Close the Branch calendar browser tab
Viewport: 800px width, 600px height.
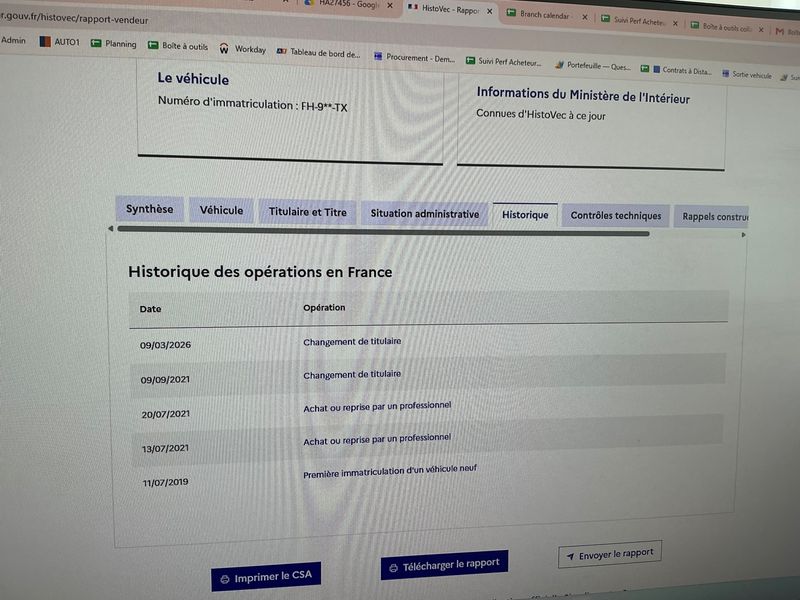585,17
